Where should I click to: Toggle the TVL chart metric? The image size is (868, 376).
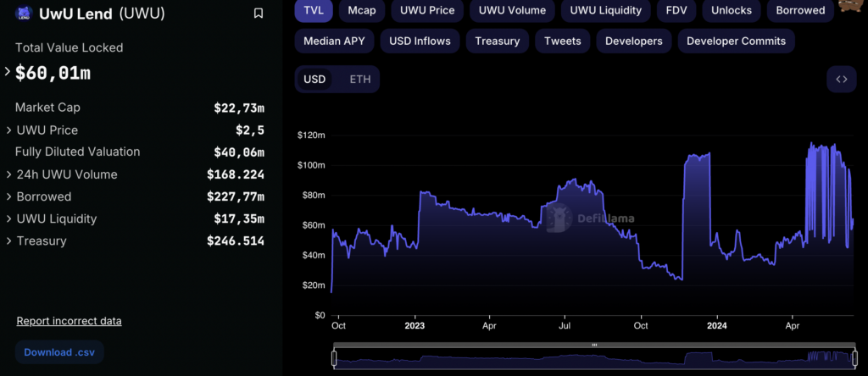314,10
